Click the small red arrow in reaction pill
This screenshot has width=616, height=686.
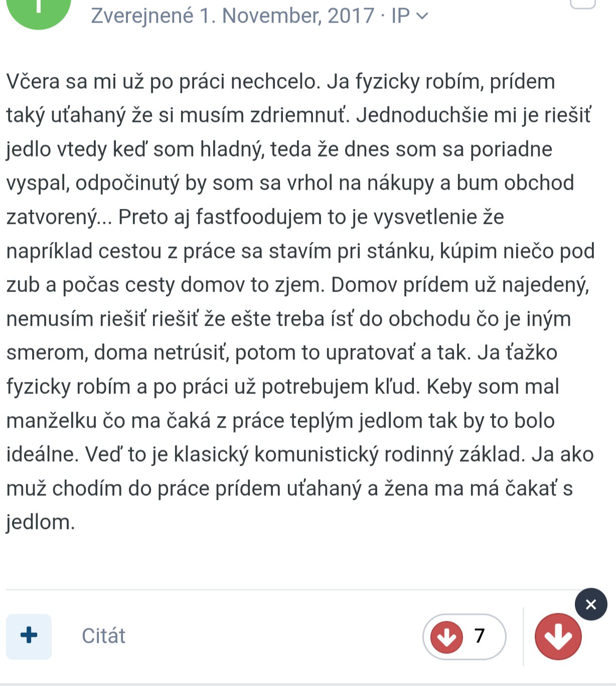point(446,636)
